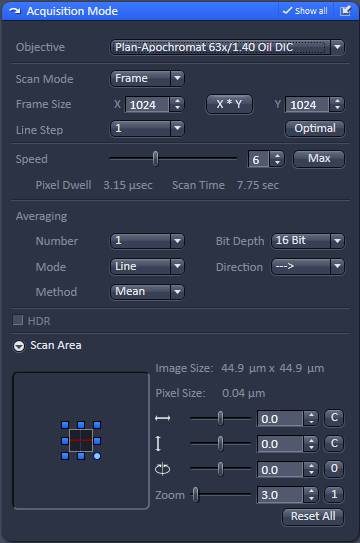Click the Zoom value field showing 3.0
360x543 pixels.
280,495
